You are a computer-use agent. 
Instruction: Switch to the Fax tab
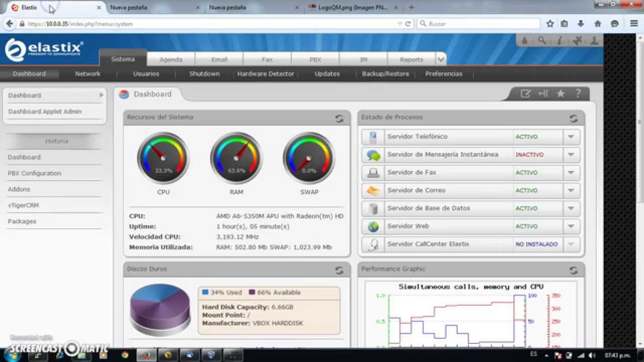267,59
